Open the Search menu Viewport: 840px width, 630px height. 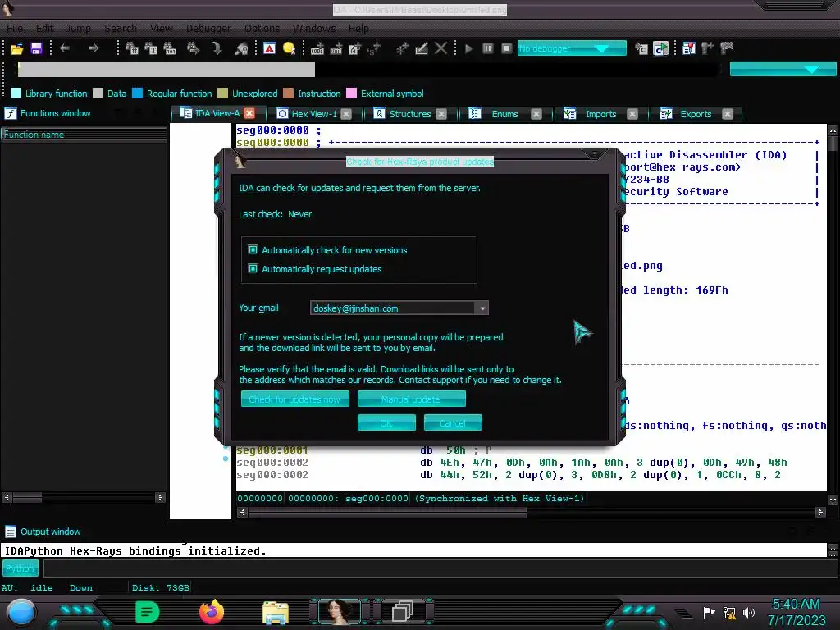(121, 28)
